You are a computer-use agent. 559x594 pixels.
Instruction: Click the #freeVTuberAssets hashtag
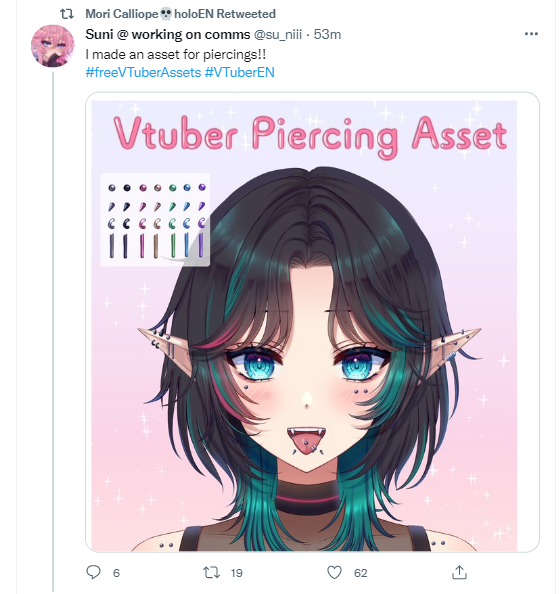coord(143,72)
